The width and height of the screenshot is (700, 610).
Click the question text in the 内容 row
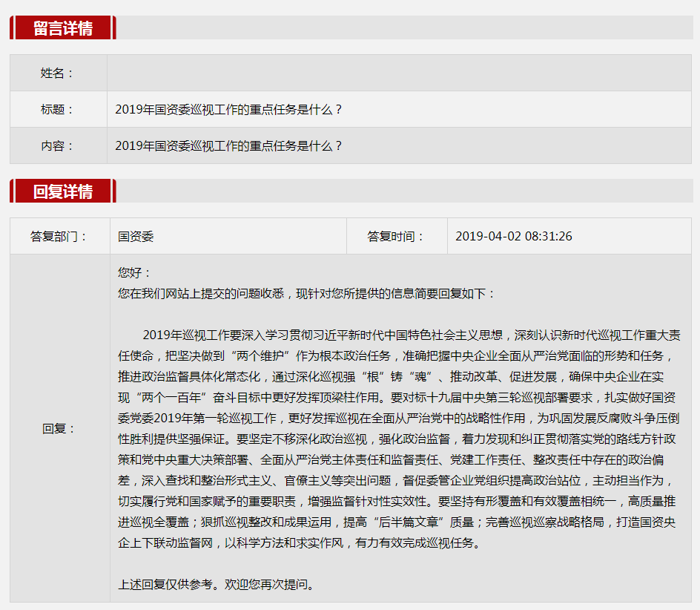click(228, 145)
